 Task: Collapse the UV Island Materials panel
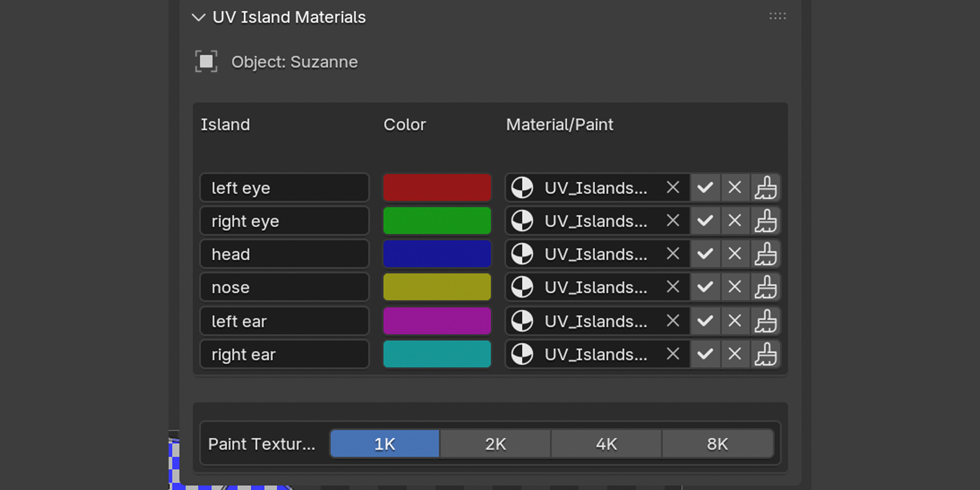(x=198, y=18)
